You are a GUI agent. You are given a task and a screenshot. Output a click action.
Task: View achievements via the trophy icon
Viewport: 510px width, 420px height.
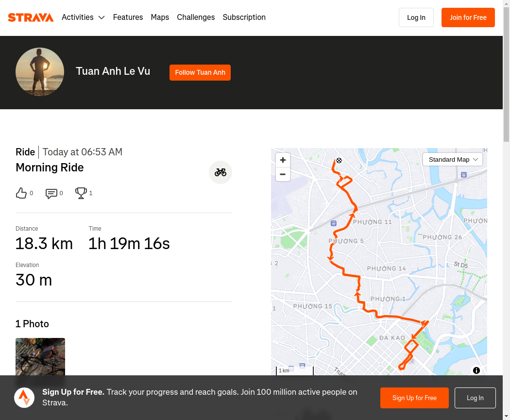(x=81, y=193)
